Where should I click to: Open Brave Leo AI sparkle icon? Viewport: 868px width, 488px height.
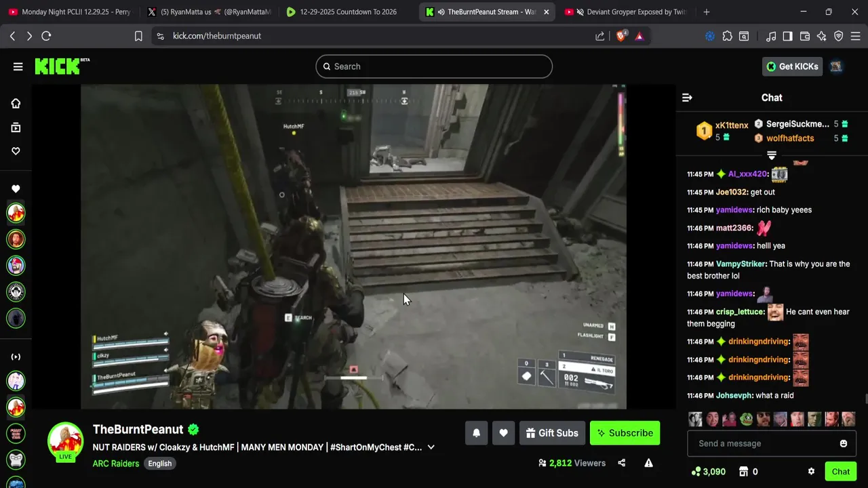tap(821, 36)
